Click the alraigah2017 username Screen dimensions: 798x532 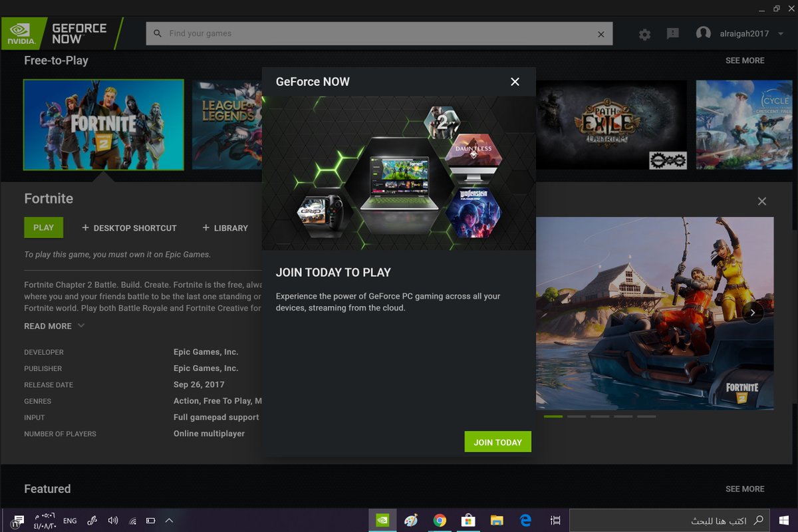[744, 34]
